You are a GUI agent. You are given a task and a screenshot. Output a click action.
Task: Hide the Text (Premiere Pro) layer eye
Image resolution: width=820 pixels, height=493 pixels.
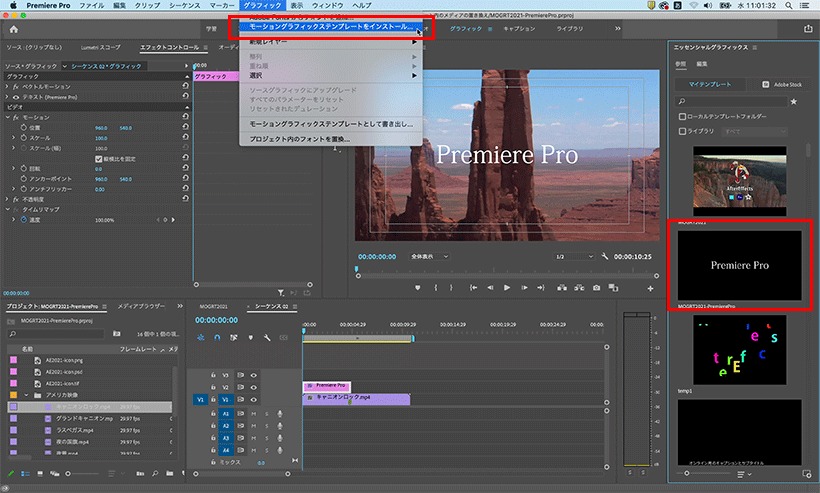click(16, 97)
